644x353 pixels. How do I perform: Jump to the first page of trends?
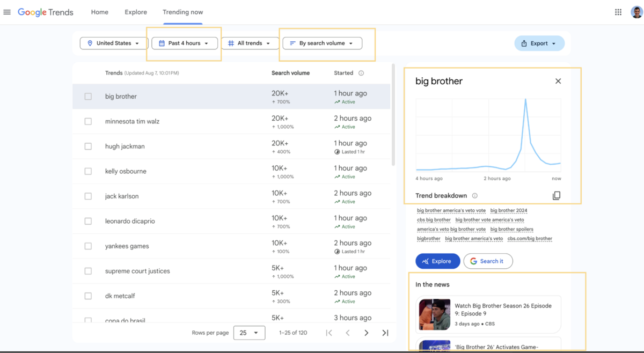(329, 333)
